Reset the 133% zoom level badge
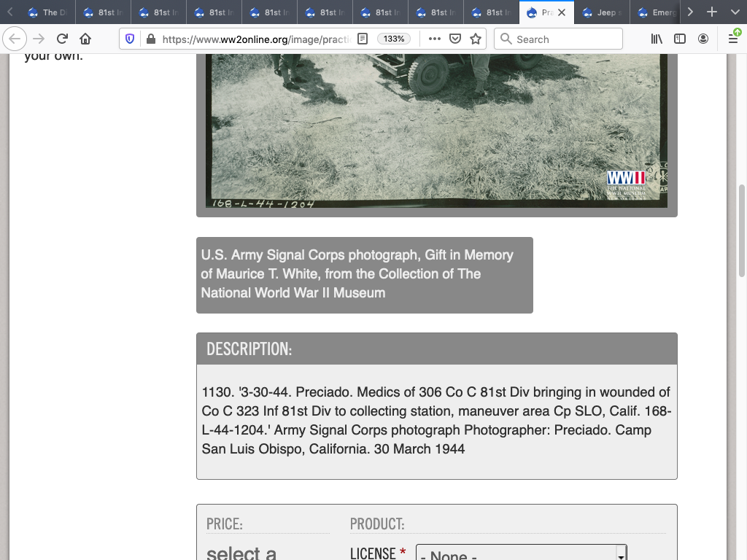The height and width of the screenshot is (560, 747). click(x=394, y=39)
